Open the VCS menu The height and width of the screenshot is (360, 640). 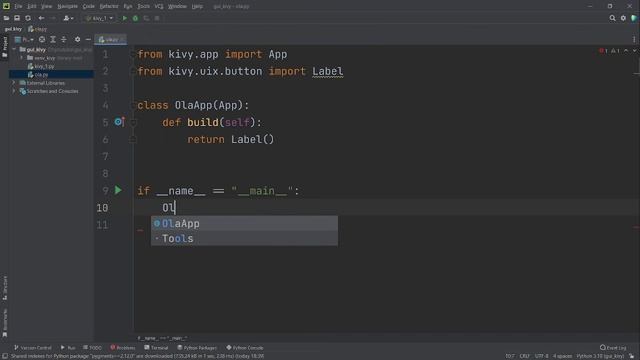[159, 6]
